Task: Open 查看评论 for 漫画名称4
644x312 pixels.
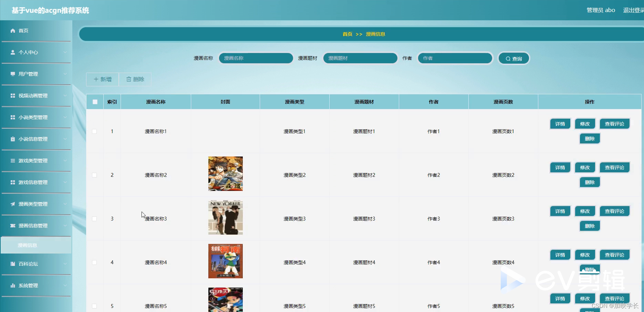Action: point(614,255)
